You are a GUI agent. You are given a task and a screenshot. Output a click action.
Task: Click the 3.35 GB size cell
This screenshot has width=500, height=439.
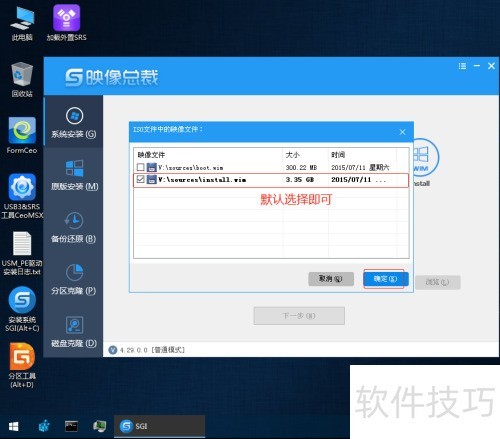(x=300, y=180)
